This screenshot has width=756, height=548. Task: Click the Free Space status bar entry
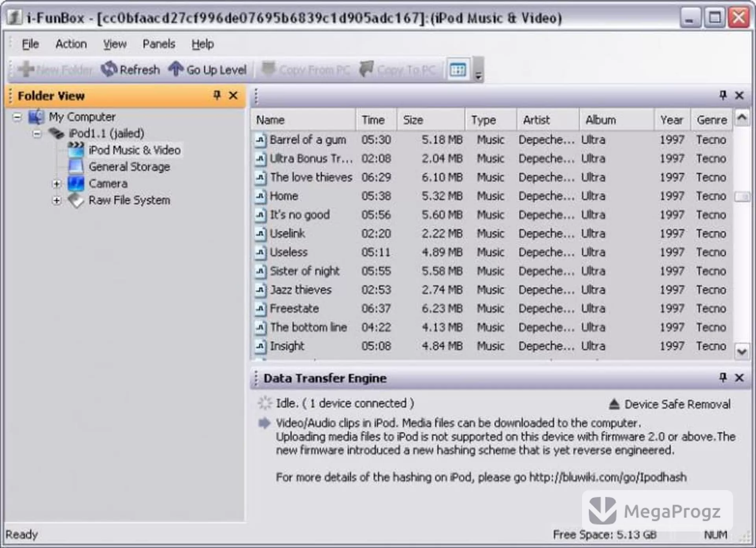(x=605, y=535)
